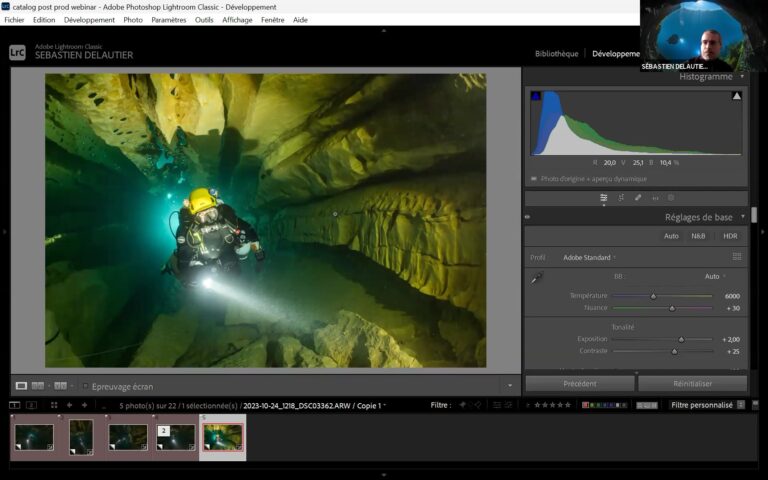768x480 pixels.
Task: Open the Paramètres menu
Action: (169, 20)
